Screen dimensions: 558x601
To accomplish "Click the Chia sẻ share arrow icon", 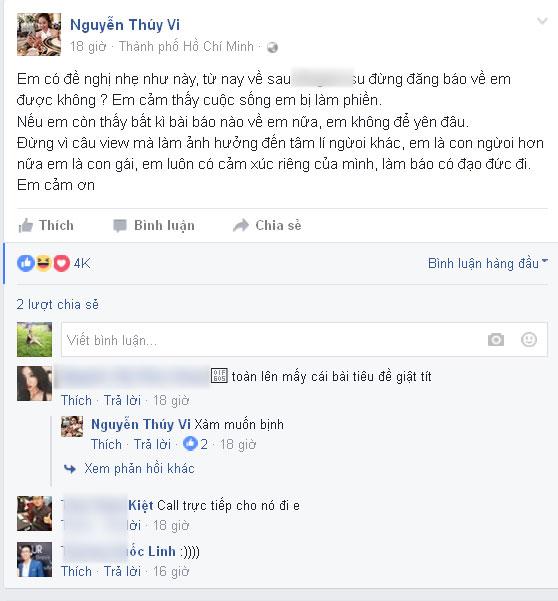I will click(241, 225).
